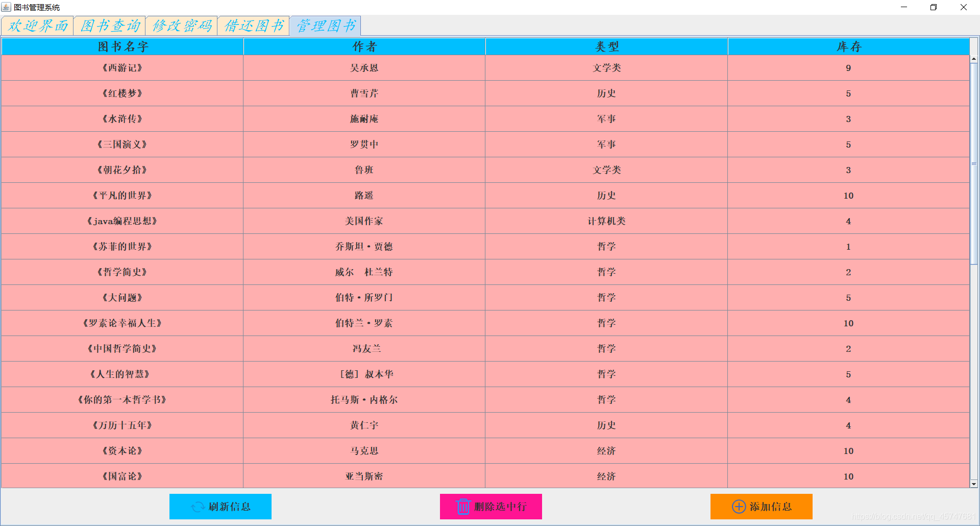Click the 删除选中行 button label
This screenshot has width=980, height=526.
tap(500, 507)
